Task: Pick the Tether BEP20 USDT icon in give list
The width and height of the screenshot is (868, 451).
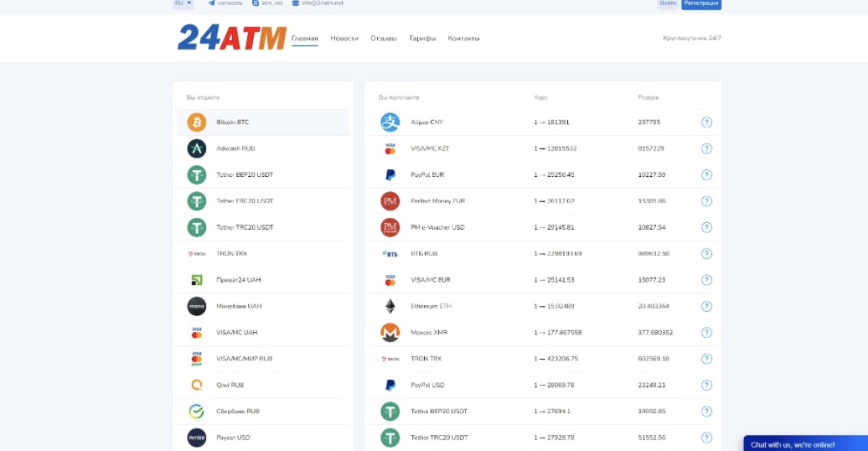Action: point(197,174)
